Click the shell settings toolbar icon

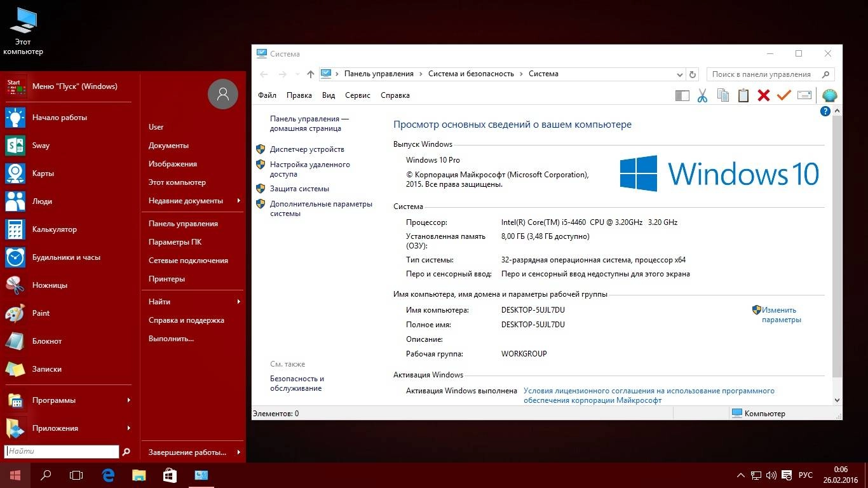pos(830,96)
